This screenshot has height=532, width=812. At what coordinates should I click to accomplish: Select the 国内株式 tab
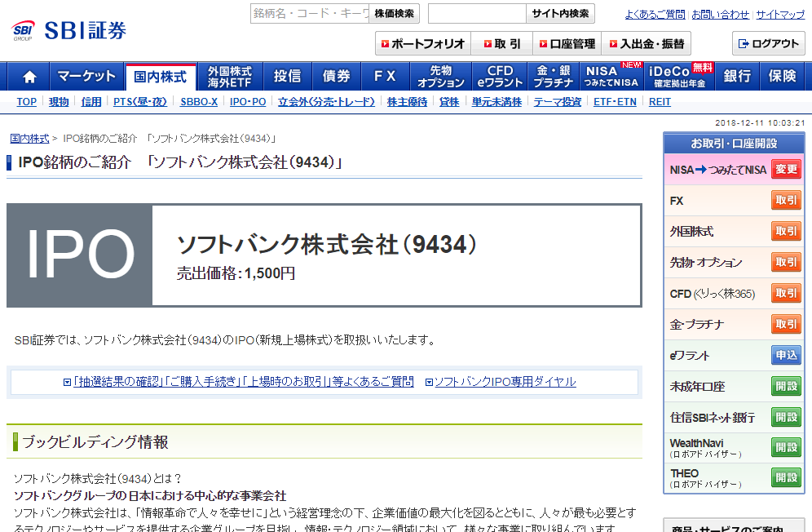[161, 77]
